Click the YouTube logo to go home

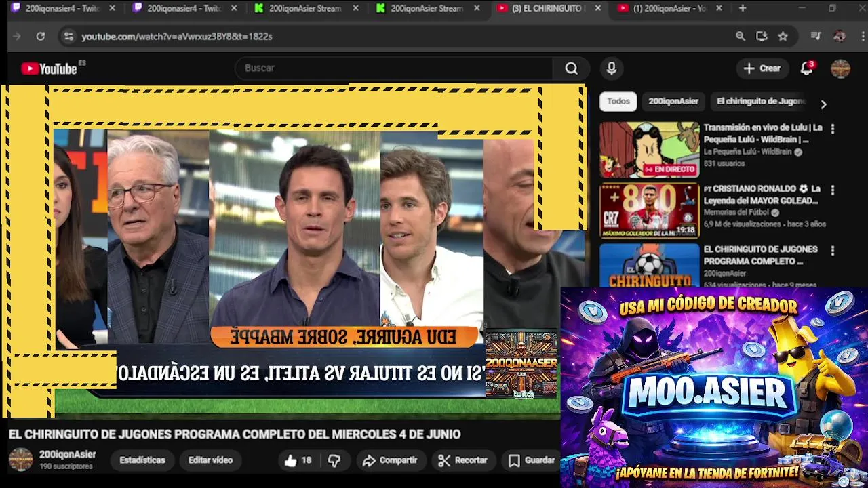click(x=49, y=68)
